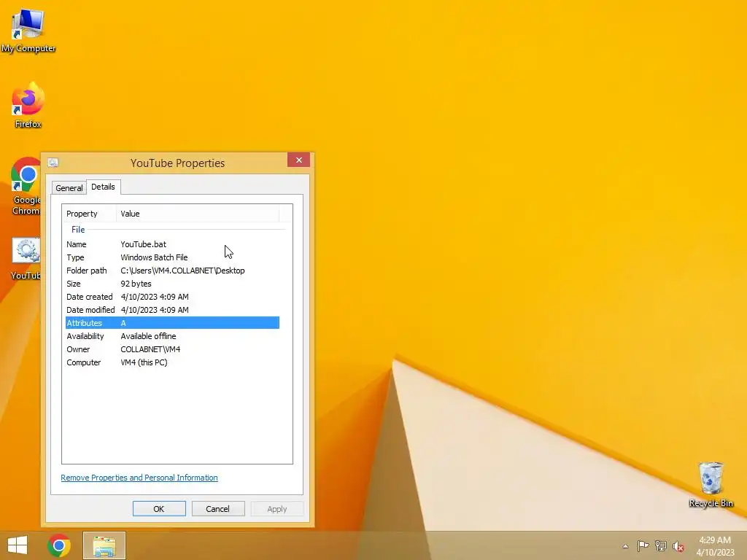Click the Value column header

pos(197,214)
